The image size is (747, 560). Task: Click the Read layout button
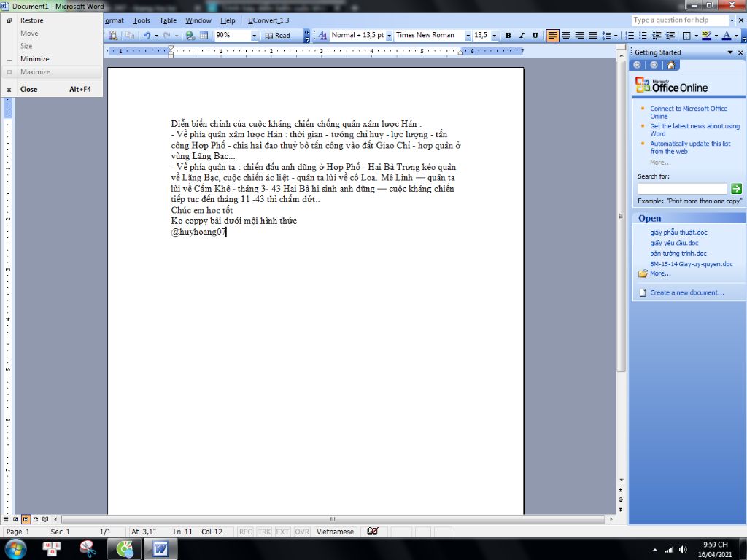tap(277, 35)
